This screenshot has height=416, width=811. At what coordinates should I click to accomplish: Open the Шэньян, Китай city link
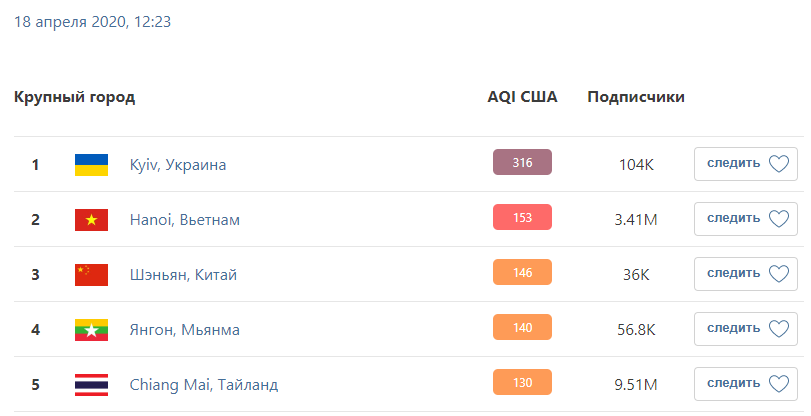pyautogui.click(x=183, y=274)
